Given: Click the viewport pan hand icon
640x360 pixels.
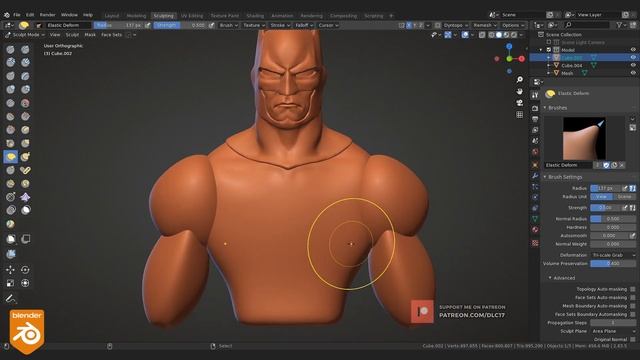Looking at the screenshot, I should (520, 91).
